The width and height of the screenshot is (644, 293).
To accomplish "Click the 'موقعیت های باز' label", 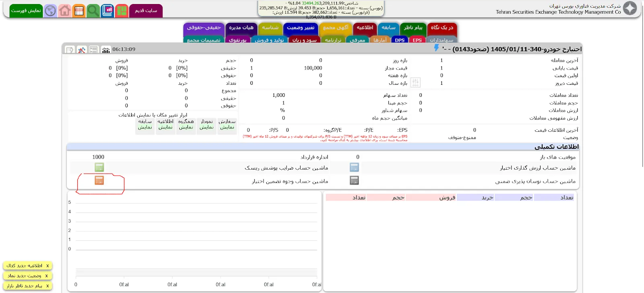I will (x=558, y=157).
